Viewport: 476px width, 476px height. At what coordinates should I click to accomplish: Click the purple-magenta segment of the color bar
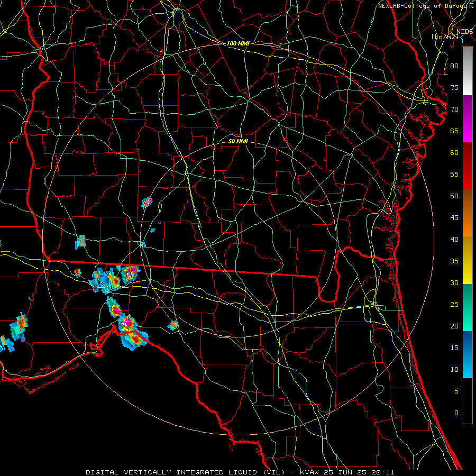point(467,118)
